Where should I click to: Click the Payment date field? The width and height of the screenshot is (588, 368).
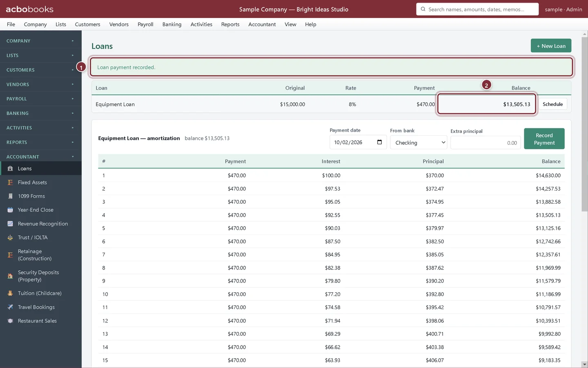pos(358,142)
